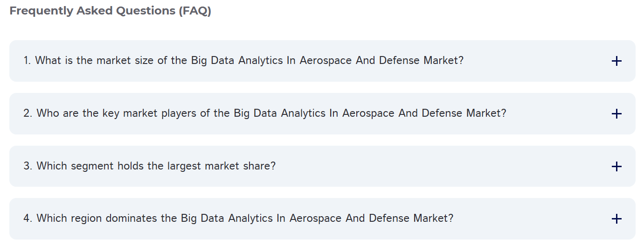Click empty area of first FAQ panel
644x247 pixels.
[x=536, y=61]
